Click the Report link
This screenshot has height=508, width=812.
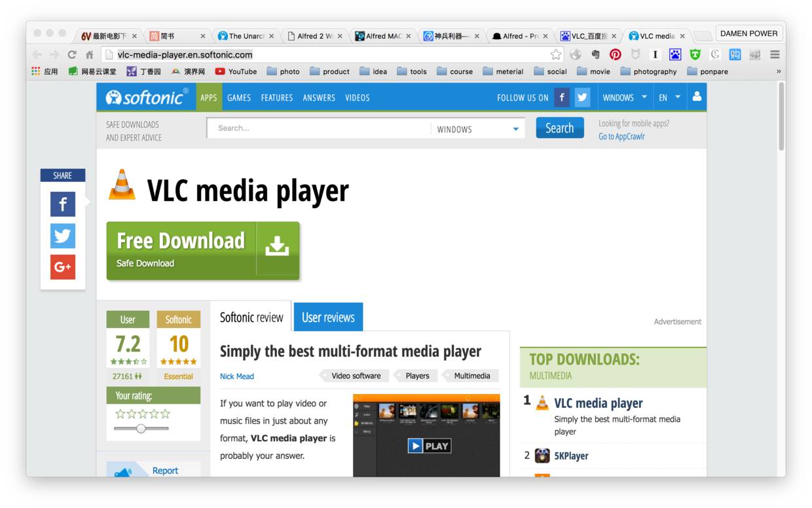point(165,471)
